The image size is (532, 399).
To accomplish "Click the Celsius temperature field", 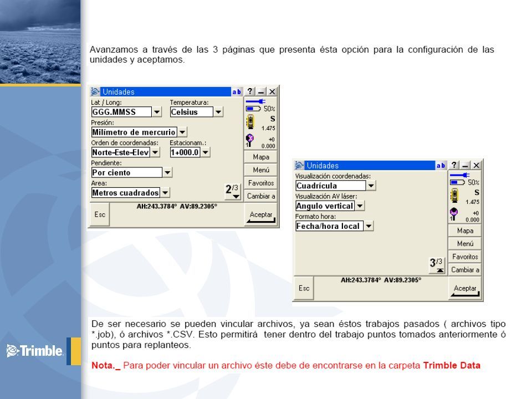I will (192, 112).
